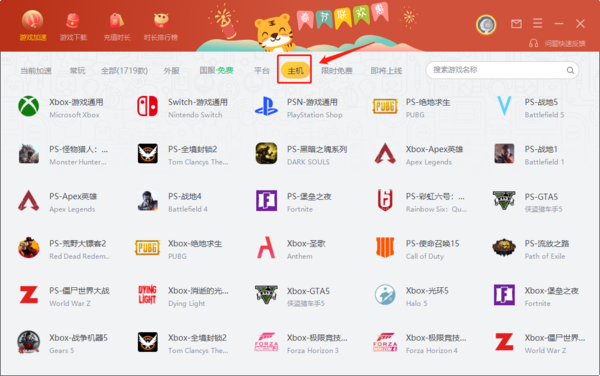Switch to the 常玩 tab

pyautogui.click(x=77, y=71)
